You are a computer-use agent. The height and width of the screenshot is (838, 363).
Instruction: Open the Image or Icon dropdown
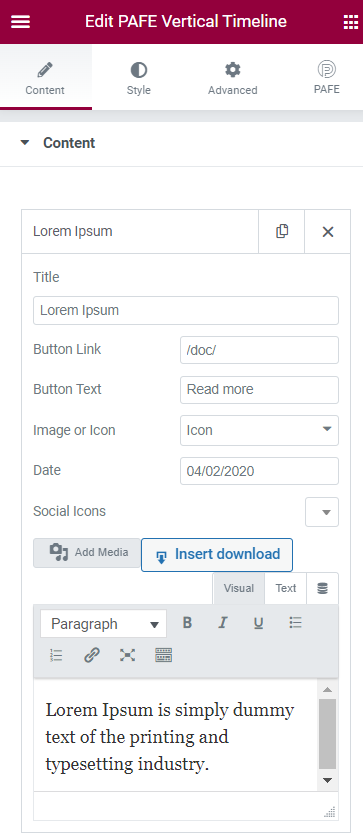(x=259, y=430)
